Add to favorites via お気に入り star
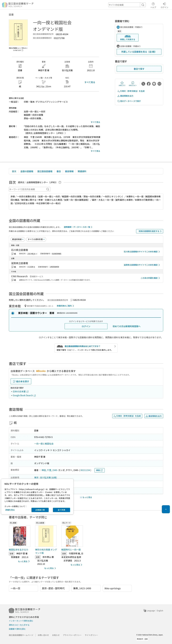The height and width of the screenshot is (644, 172). tap(122, 84)
